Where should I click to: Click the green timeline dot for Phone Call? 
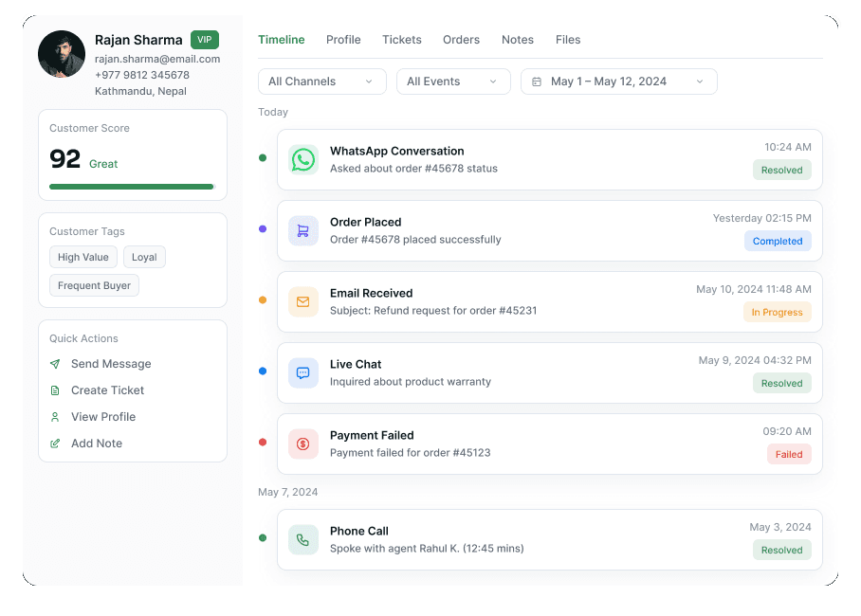click(x=263, y=538)
